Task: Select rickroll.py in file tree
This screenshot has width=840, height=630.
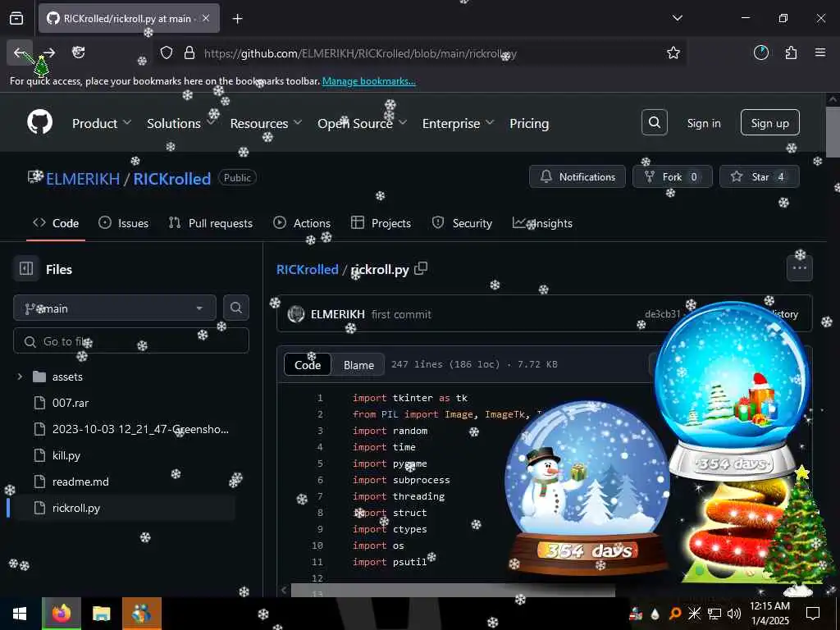Action: coord(76,508)
